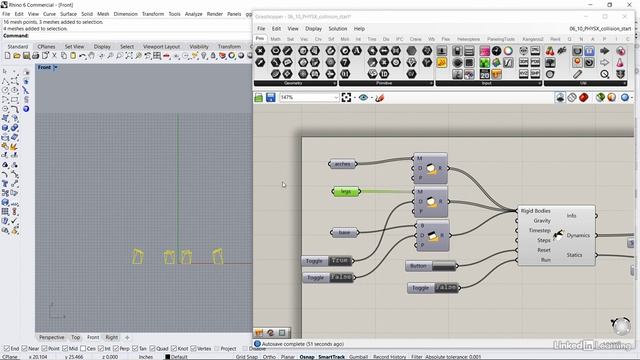This screenshot has width=640, height=360.
Task: Switch to Perspective viewport tab
Action: coord(51,338)
